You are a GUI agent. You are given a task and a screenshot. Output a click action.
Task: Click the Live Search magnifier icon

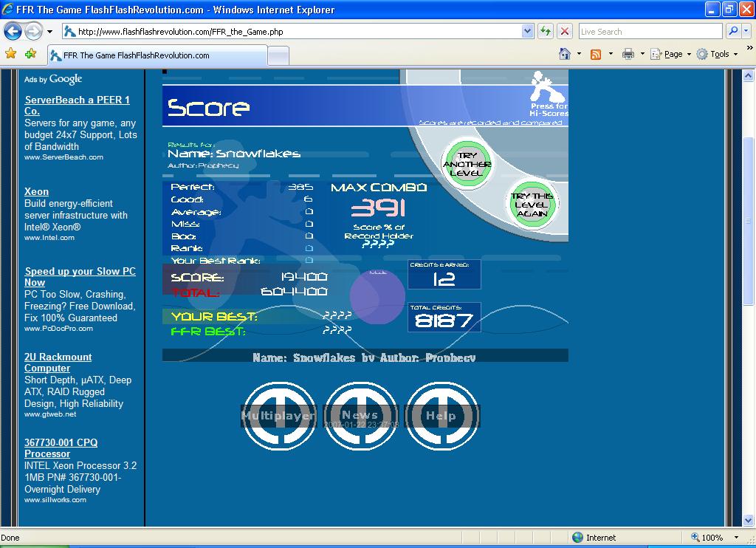point(733,31)
